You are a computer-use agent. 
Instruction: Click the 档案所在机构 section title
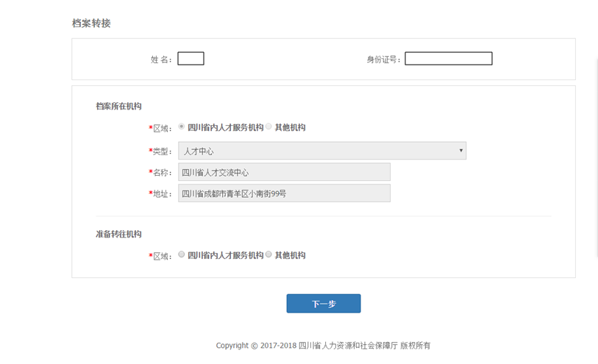point(118,107)
